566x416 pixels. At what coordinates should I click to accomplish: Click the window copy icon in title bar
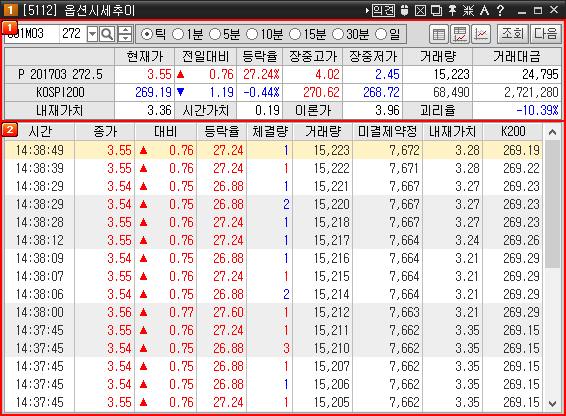(x=436, y=10)
